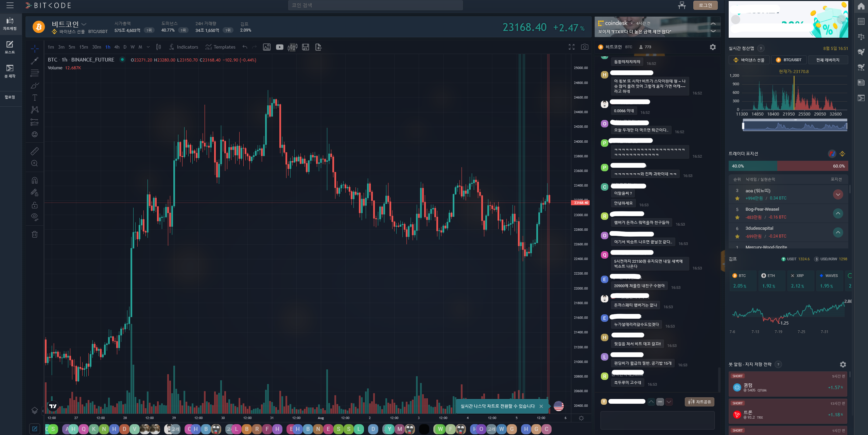
Task: Vote bullish with up-arrow chat button
Action: (x=651, y=402)
